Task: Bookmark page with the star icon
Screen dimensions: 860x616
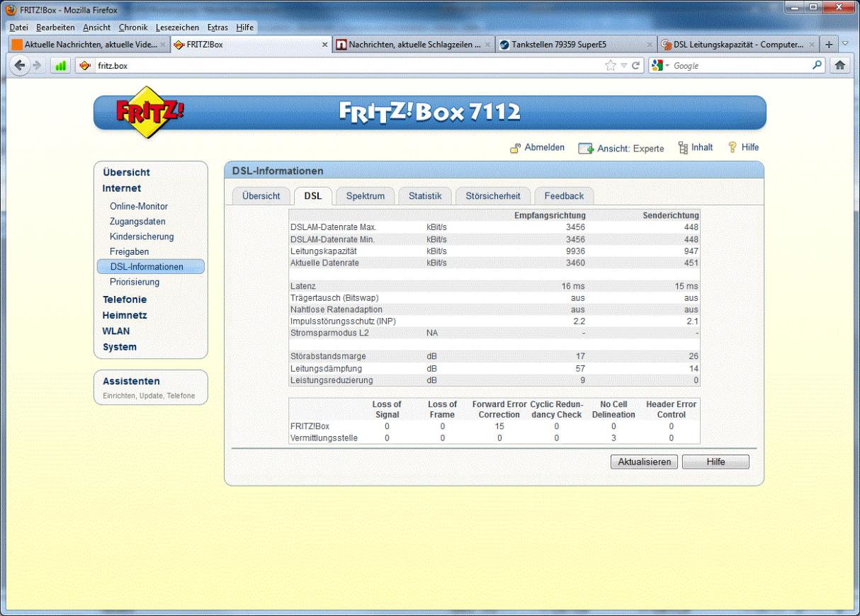Action: (x=611, y=66)
